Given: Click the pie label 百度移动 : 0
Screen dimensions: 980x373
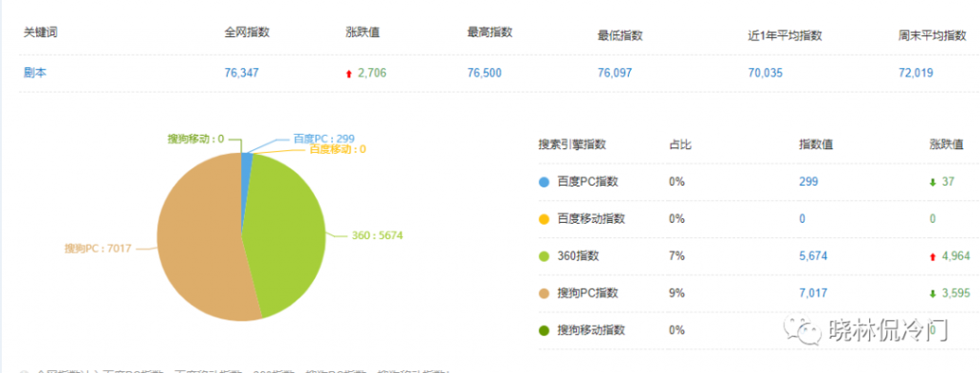Looking at the screenshot, I should [338, 149].
